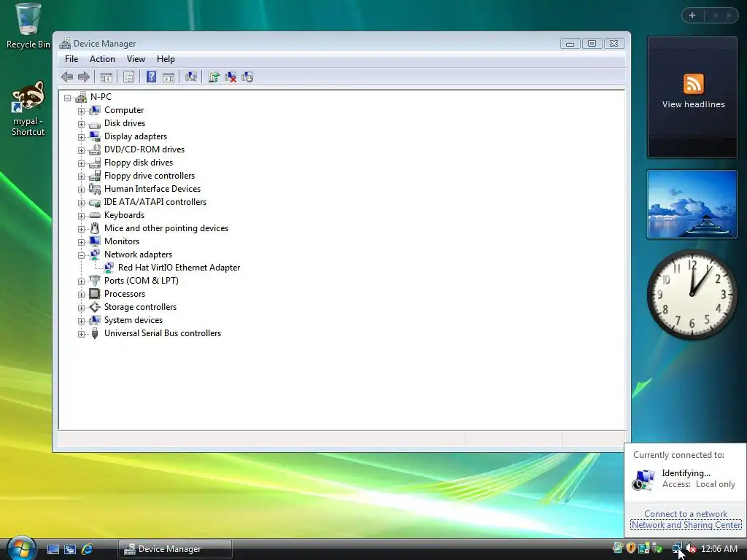747x560 pixels.
Task: Expand the Disk drives category
Action: [x=82, y=124]
